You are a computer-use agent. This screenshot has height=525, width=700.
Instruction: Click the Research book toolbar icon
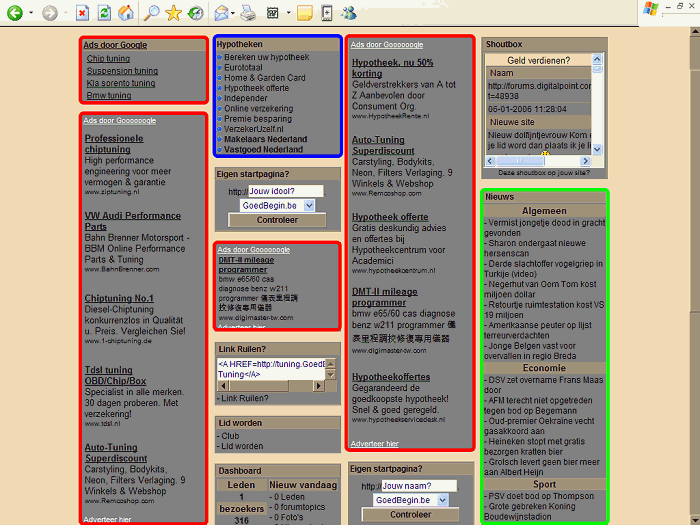[327, 13]
